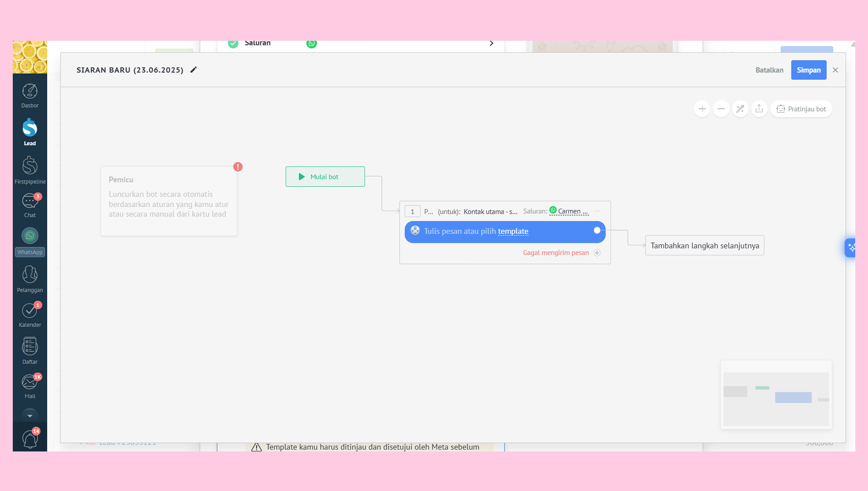
Task: Expand sidebar with the down arrow
Action: pos(30,416)
